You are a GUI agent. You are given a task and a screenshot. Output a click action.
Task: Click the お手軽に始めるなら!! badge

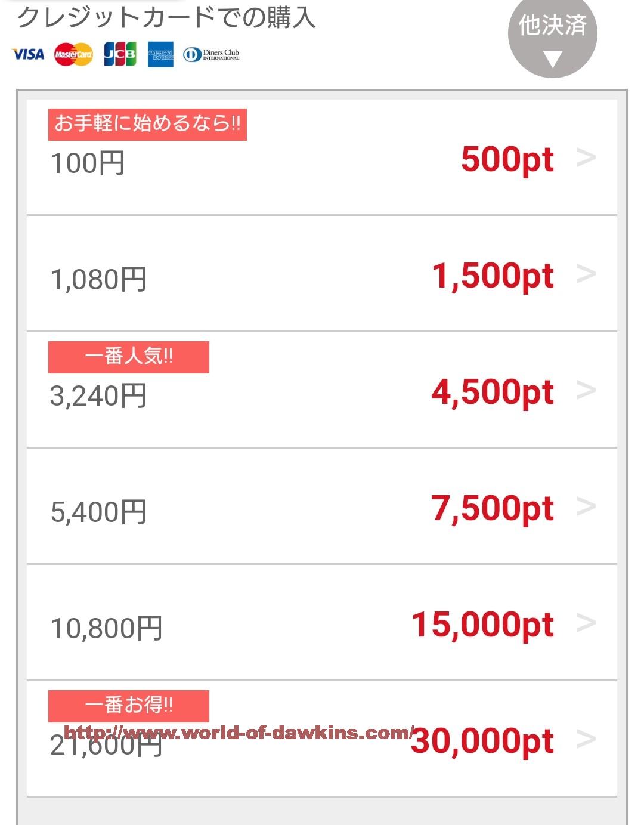coord(147,124)
